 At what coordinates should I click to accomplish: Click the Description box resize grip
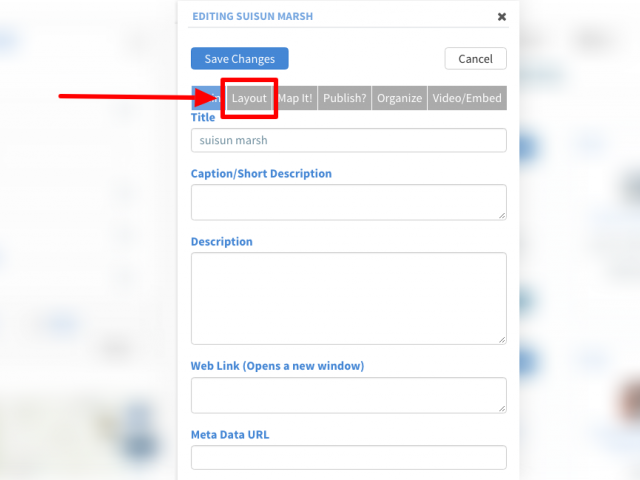502,340
